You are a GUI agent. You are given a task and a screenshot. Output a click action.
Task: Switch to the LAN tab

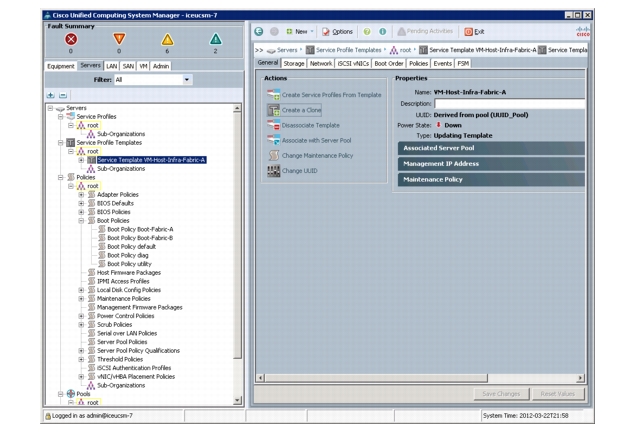click(111, 66)
